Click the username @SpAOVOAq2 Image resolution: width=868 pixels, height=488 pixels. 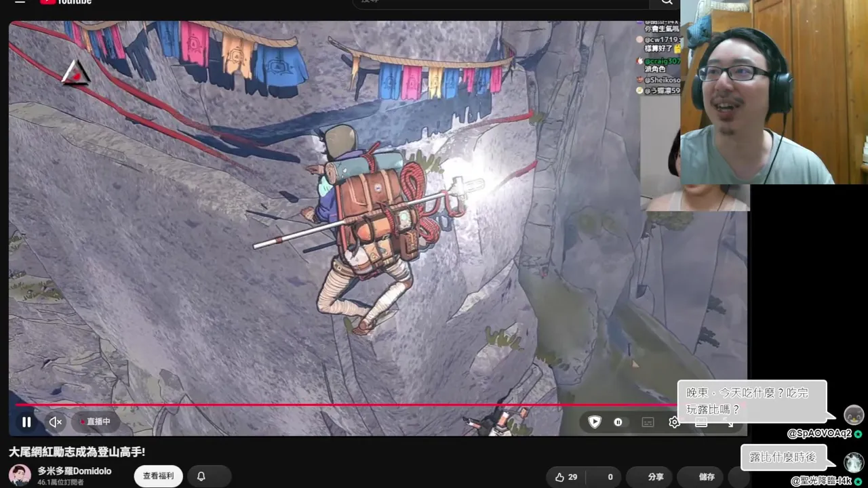click(819, 434)
